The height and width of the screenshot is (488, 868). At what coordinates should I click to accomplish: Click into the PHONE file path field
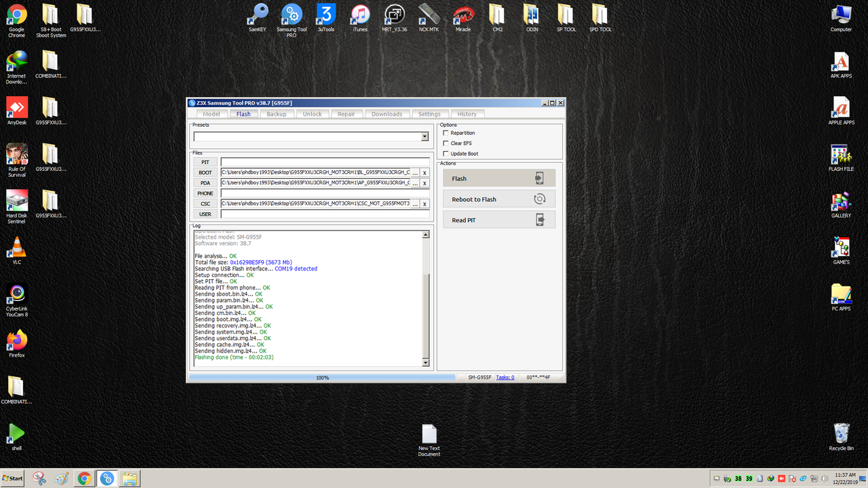pyautogui.click(x=325, y=193)
